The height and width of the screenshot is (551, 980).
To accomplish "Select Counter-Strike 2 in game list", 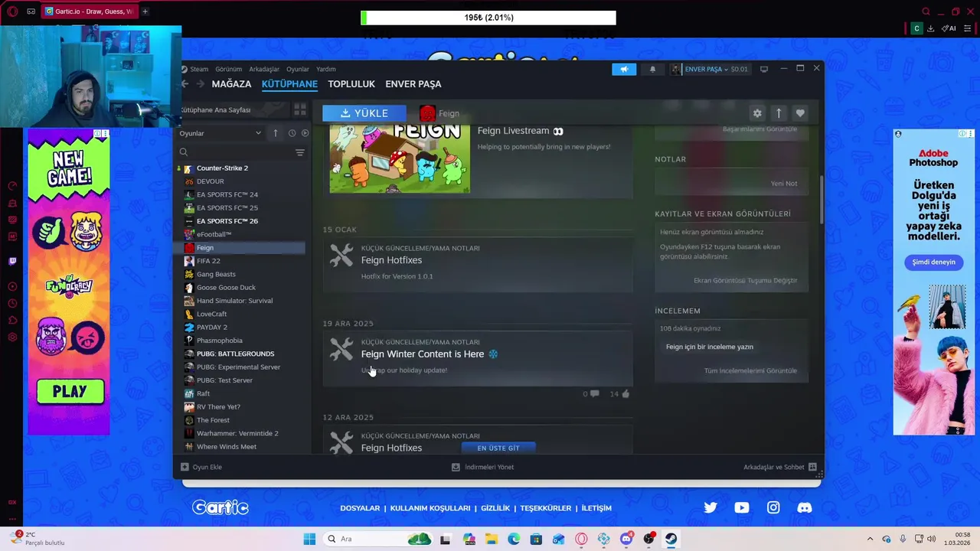I will (x=222, y=168).
